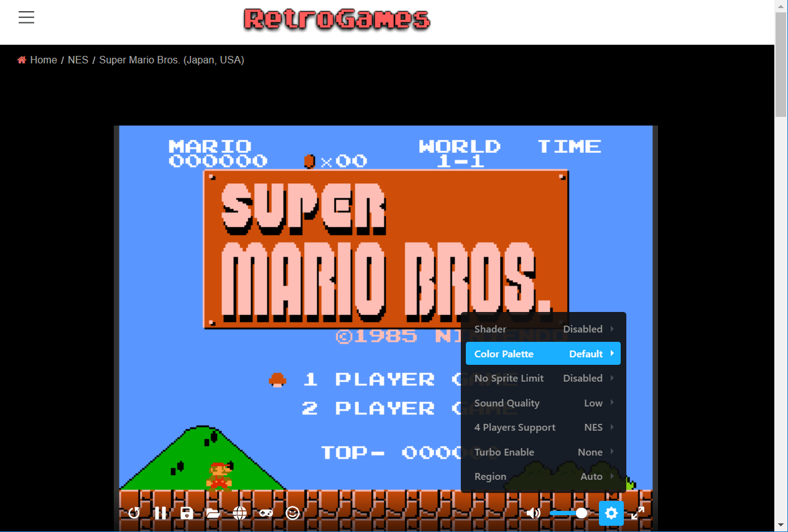This screenshot has width=788, height=532.
Task: Go to Home breadcrumb link
Action: tap(44, 60)
